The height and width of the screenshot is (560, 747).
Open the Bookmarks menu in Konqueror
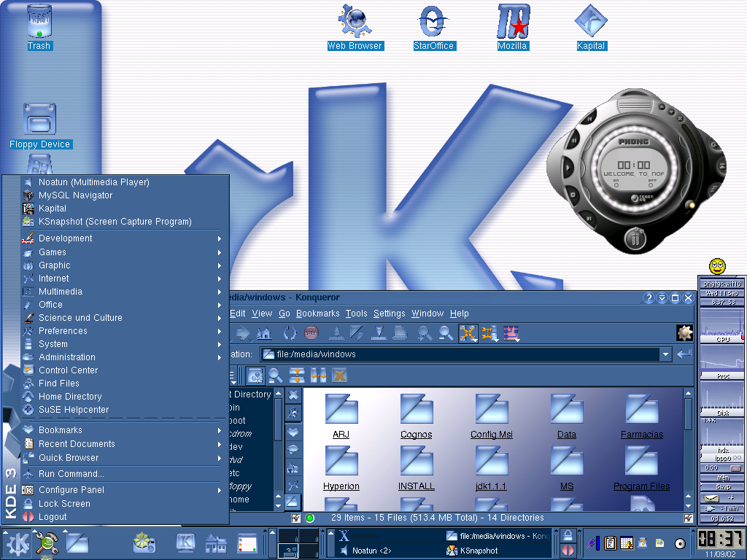tap(318, 314)
